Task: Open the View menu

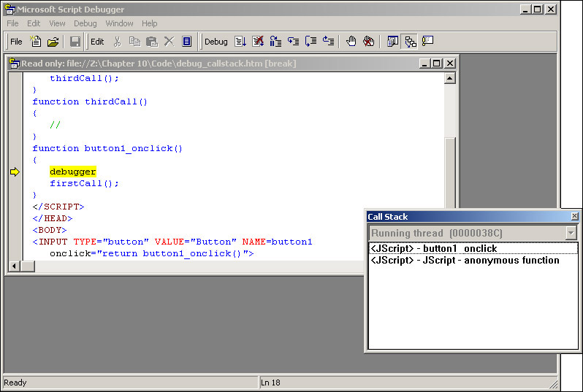Action: tap(57, 23)
